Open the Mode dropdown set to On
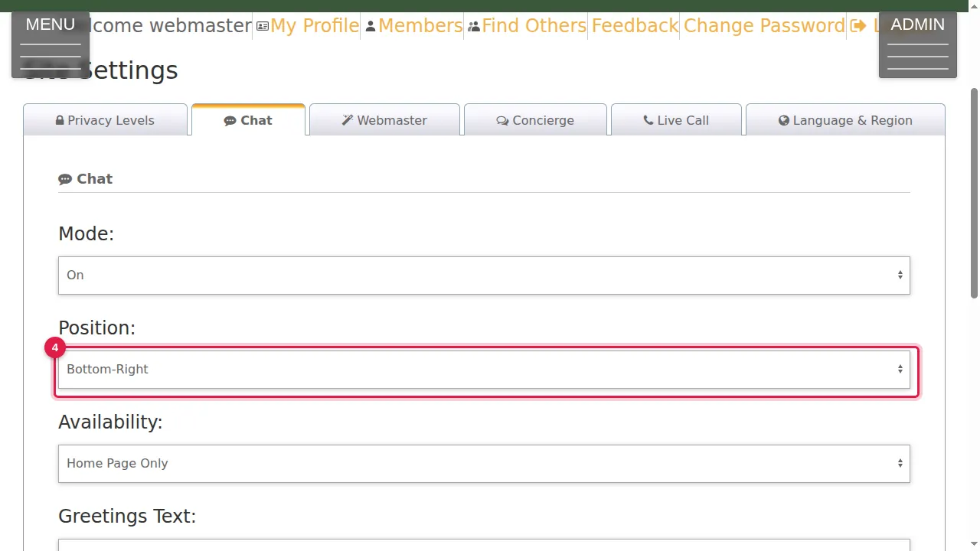Image resolution: width=980 pixels, height=551 pixels. tap(484, 275)
